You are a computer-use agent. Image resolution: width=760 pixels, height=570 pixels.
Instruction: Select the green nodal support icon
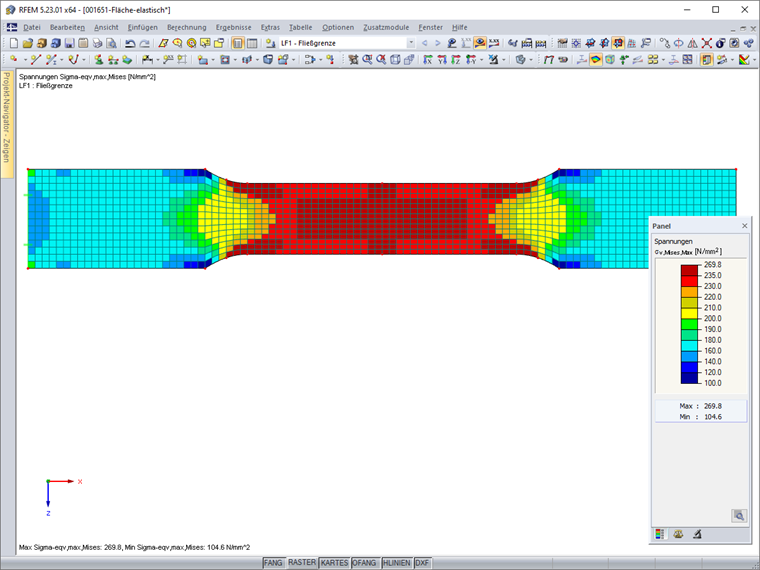[x=98, y=60]
